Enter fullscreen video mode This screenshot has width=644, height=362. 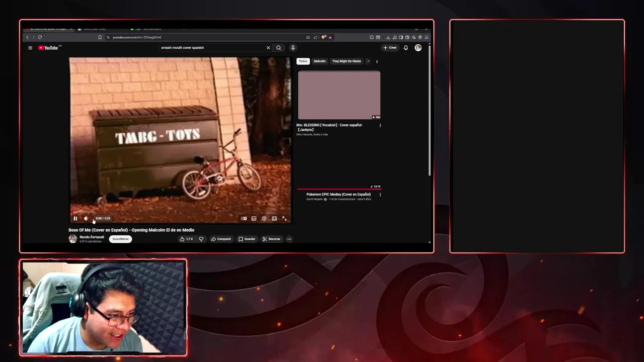point(284,219)
